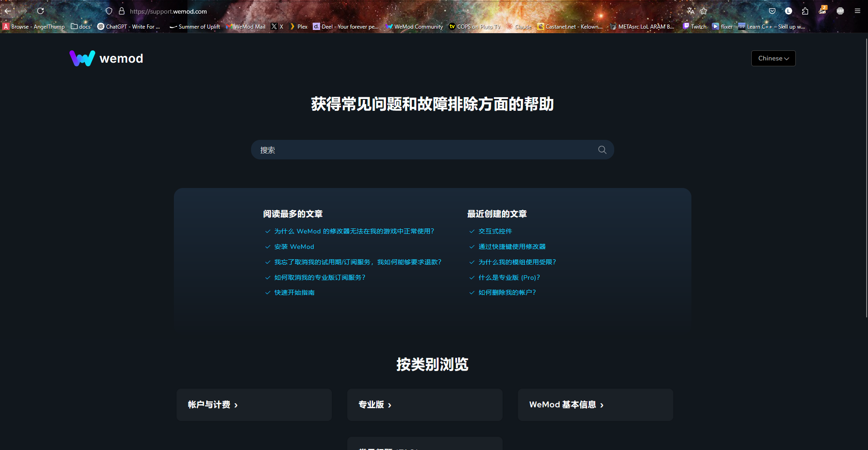Image resolution: width=868 pixels, height=450 pixels.
Task: Reload the page with the refresh icon
Action: (40, 11)
